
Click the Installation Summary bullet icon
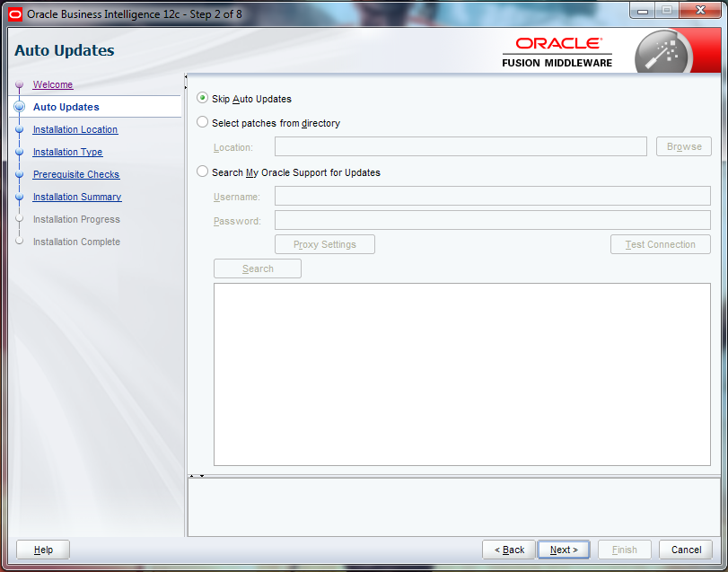[x=19, y=197]
